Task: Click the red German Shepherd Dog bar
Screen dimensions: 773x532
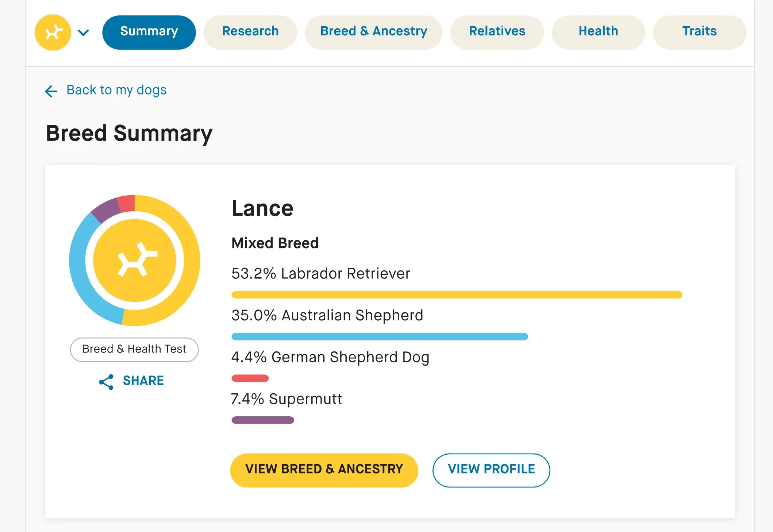Action: (250, 378)
